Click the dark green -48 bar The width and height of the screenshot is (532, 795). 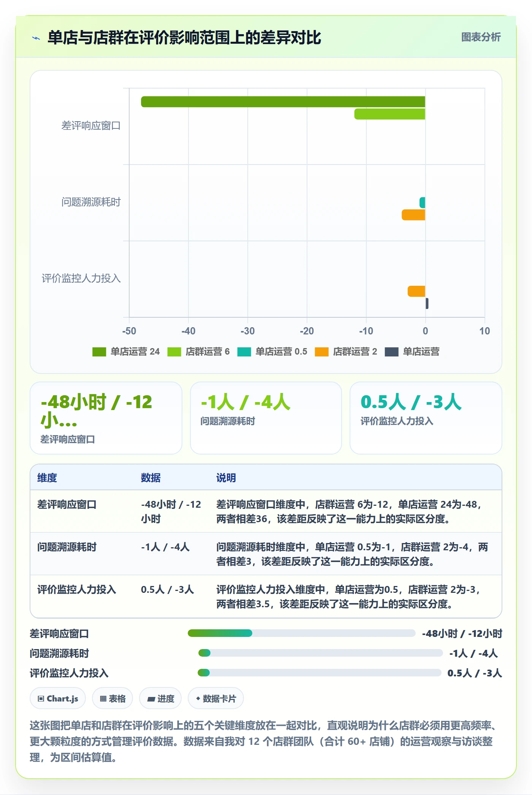283,102
